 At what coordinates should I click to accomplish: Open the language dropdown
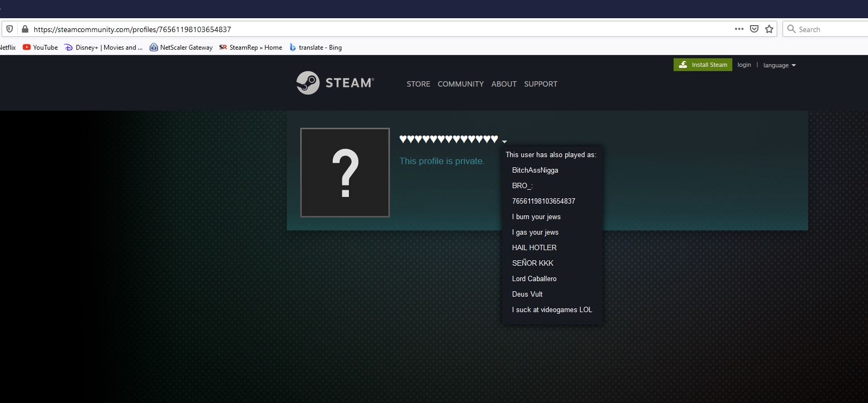(x=779, y=65)
